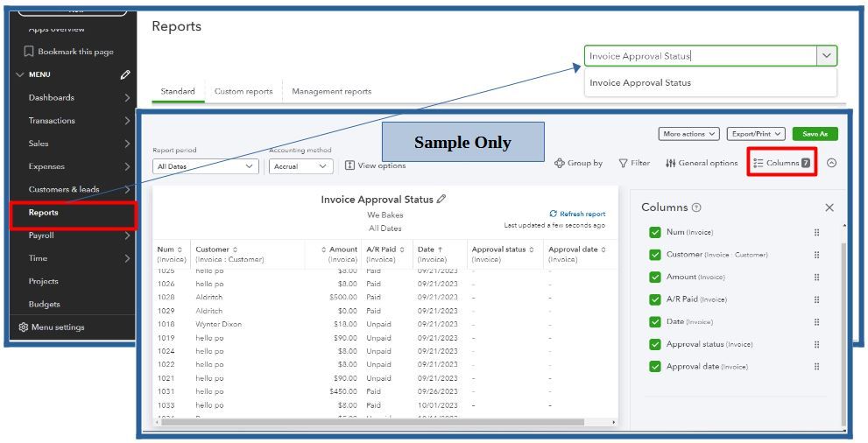Screen dimensions: 868x443
Task: Open the Report period All Dates dropdown
Action: [205, 166]
